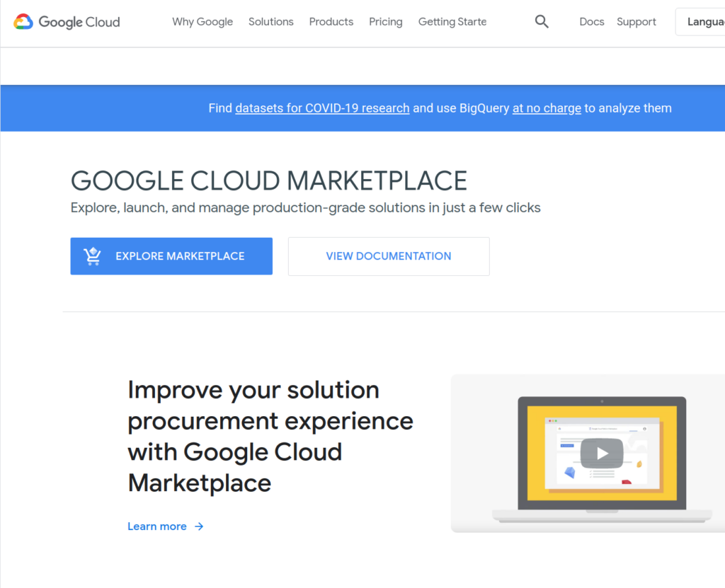
Task: Follow the 'at no charge' link
Action: tap(547, 108)
